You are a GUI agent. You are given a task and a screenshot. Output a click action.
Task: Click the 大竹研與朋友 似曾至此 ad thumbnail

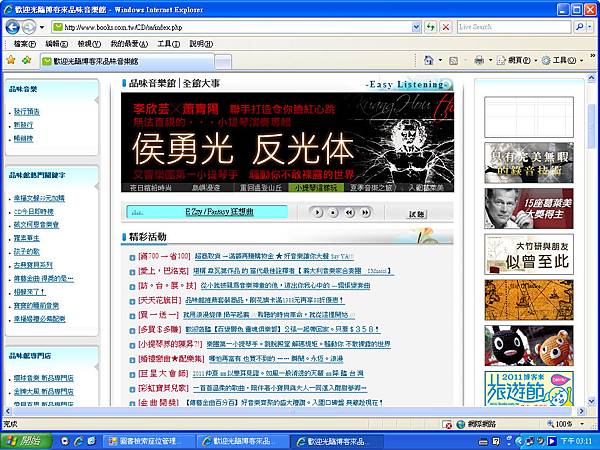click(529, 254)
